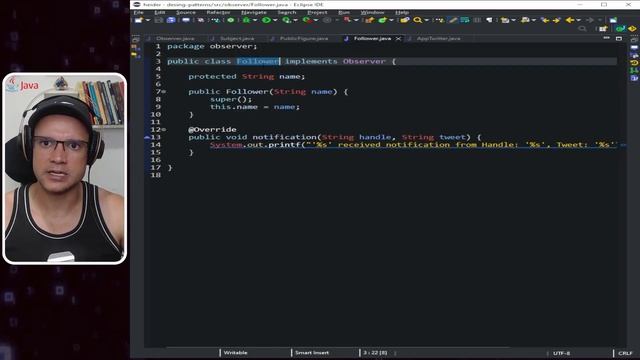Open the New wizard dropdown arrow
The width and height of the screenshot is (640, 360).
coord(148,20)
